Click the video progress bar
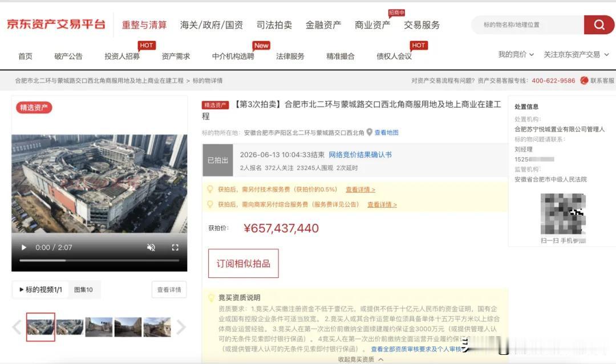Image resolution: width=616 pixels, height=364 pixels. [x=99, y=260]
